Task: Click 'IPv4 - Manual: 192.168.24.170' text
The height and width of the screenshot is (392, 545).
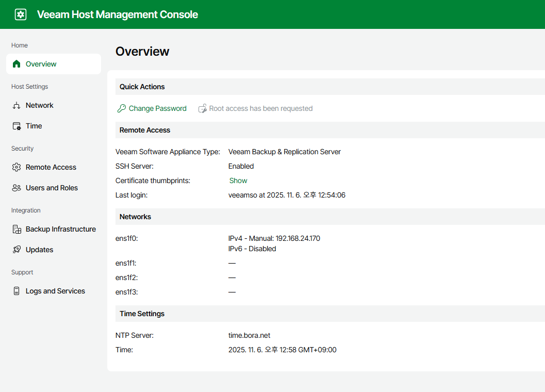Action: 274,238
